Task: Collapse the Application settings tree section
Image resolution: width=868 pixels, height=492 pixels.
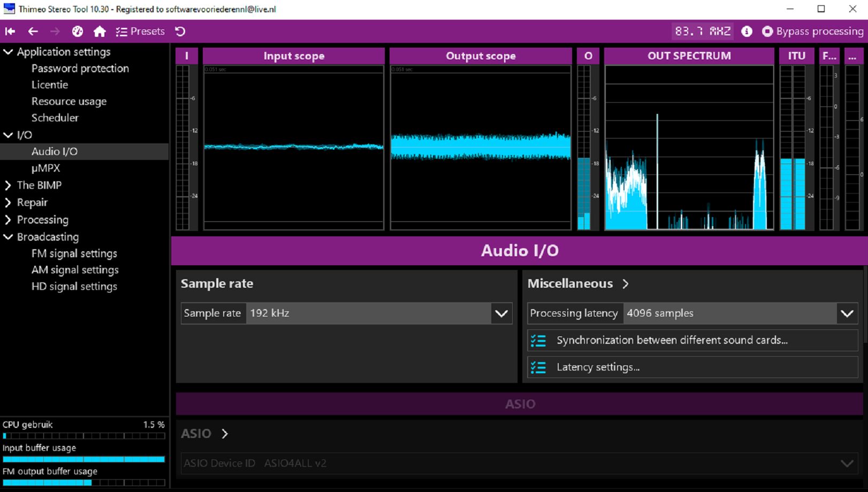Action: click(x=8, y=52)
